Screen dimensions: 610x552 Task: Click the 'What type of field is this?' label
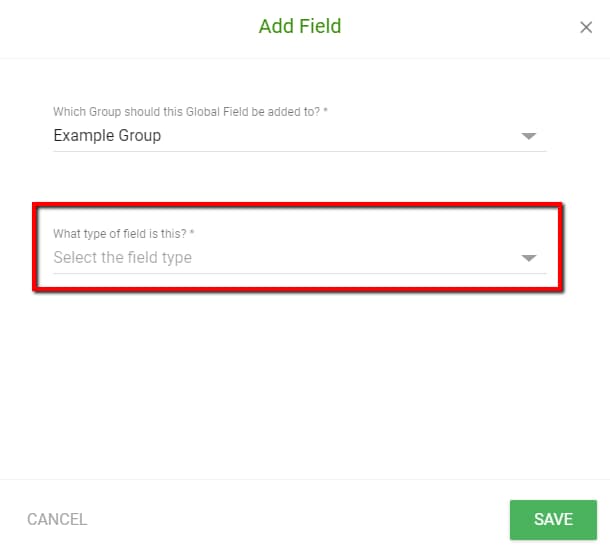point(123,233)
